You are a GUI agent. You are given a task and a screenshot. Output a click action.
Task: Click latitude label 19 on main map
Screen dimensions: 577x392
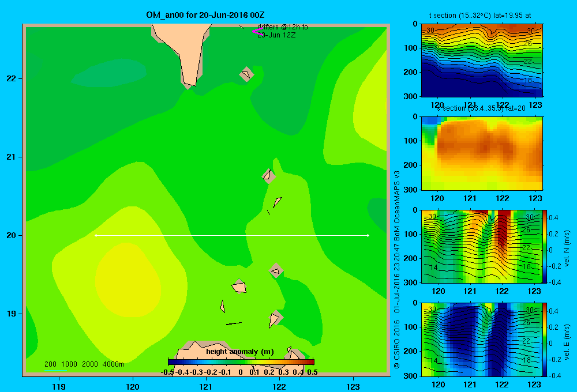(12, 314)
